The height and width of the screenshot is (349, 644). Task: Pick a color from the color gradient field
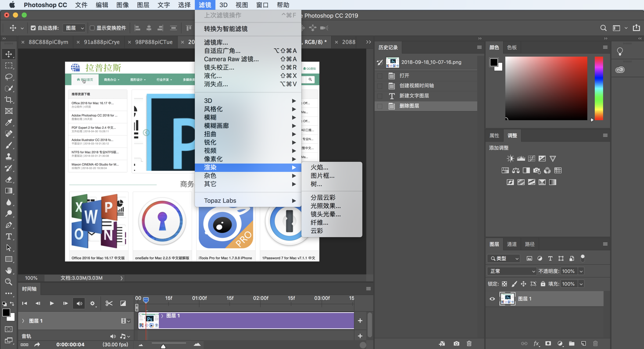(x=546, y=88)
